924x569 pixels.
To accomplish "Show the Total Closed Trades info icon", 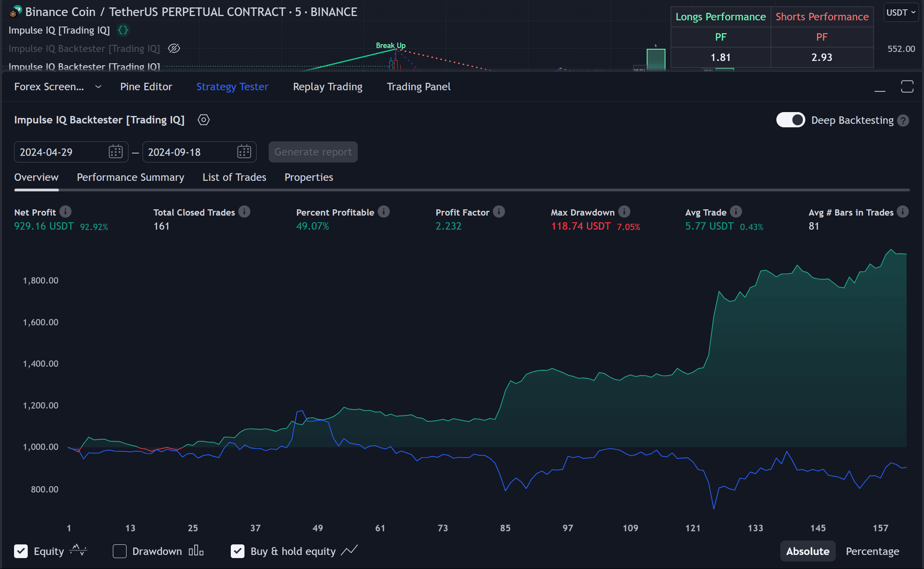I will coord(244,212).
